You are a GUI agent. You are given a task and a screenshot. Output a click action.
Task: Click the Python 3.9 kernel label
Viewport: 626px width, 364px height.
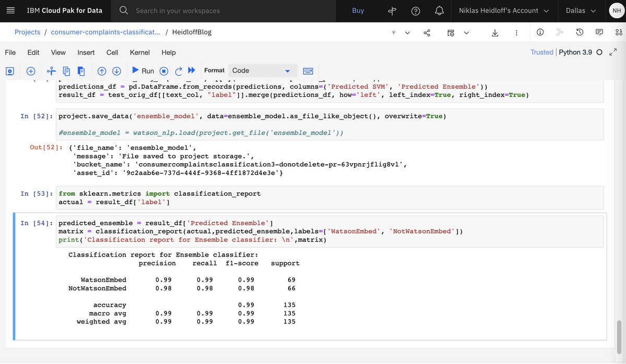tap(575, 52)
